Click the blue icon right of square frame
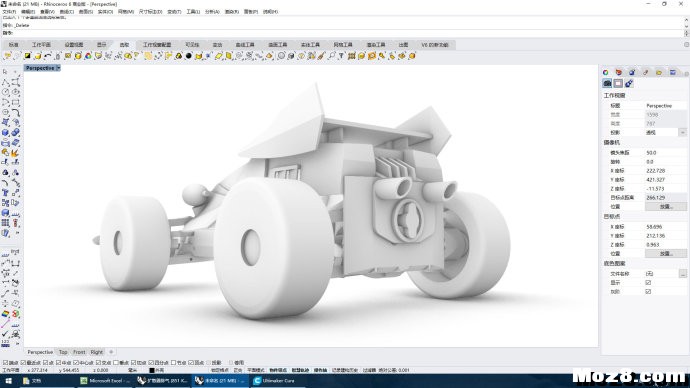 [629, 83]
